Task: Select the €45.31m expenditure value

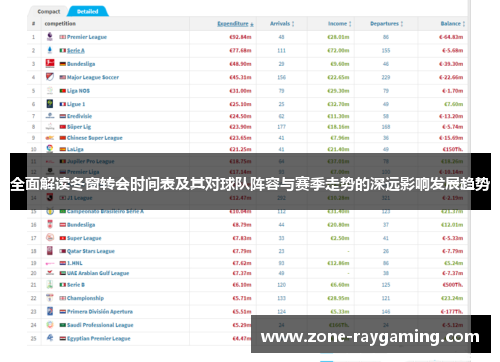Action: point(240,77)
